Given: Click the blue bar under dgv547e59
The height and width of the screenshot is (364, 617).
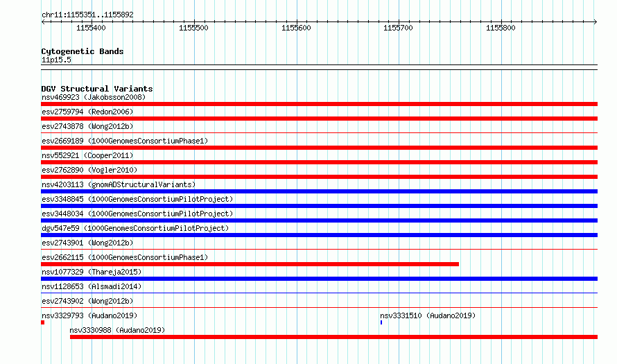Looking at the screenshot, I should point(319,235).
